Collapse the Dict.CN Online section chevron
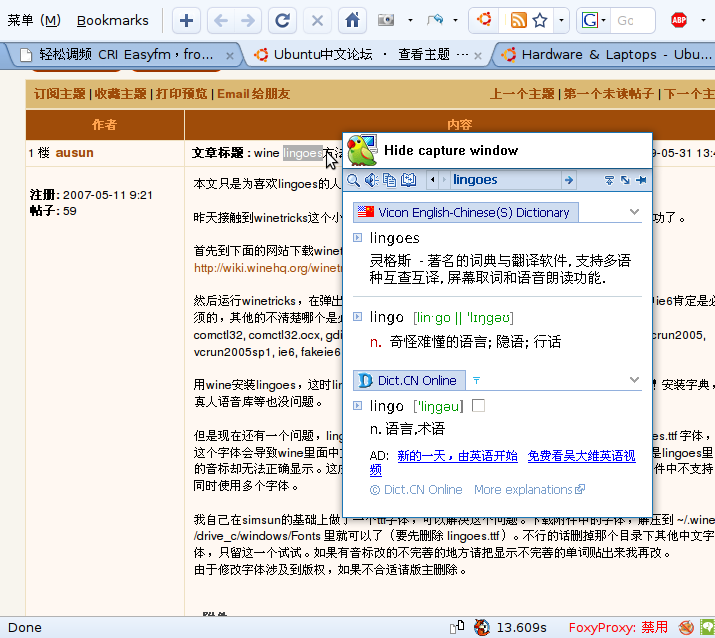Viewport: 715px width, 638px height. tap(634, 380)
